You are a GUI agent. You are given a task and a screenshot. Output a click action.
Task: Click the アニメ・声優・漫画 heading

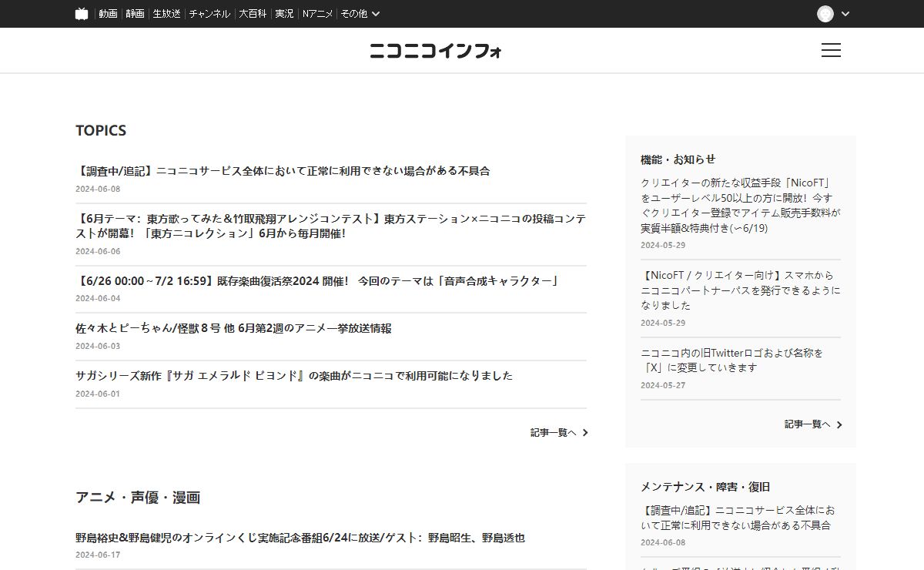click(x=138, y=498)
